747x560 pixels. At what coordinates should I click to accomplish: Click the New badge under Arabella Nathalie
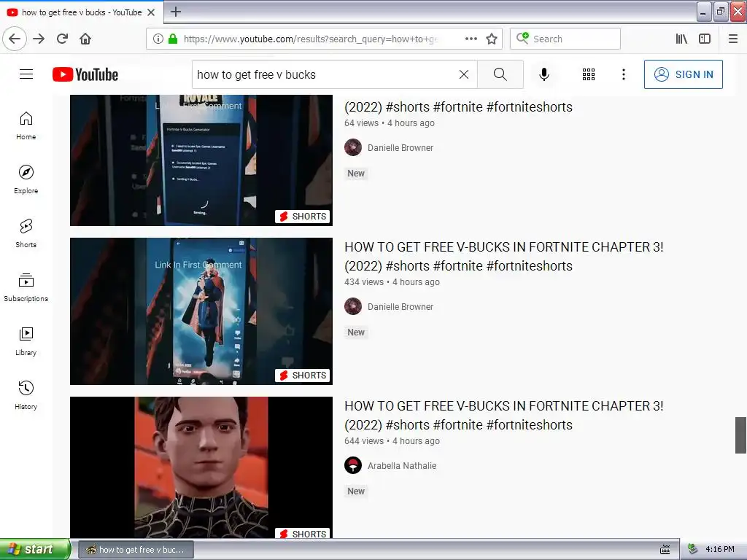coord(356,491)
